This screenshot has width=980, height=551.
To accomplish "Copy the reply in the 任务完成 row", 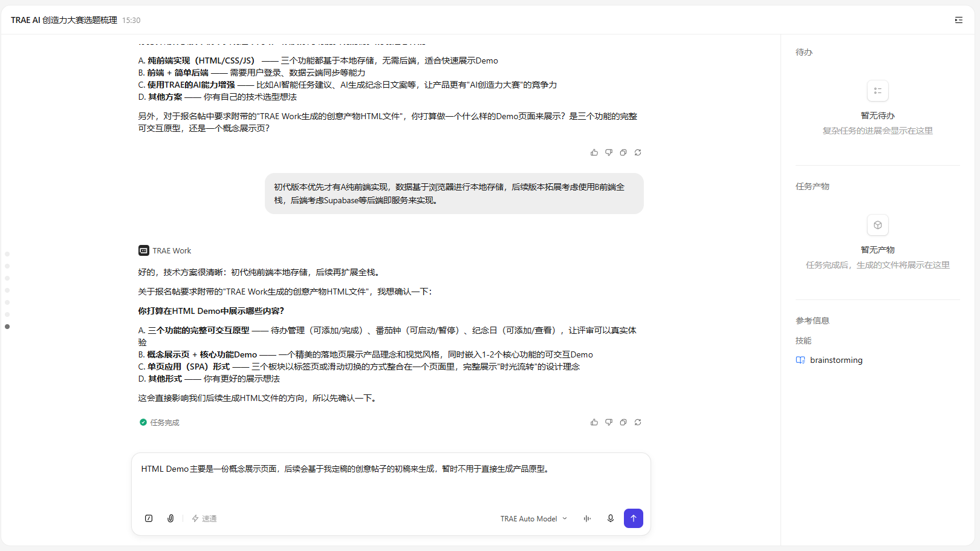I will tap(623, 422).
